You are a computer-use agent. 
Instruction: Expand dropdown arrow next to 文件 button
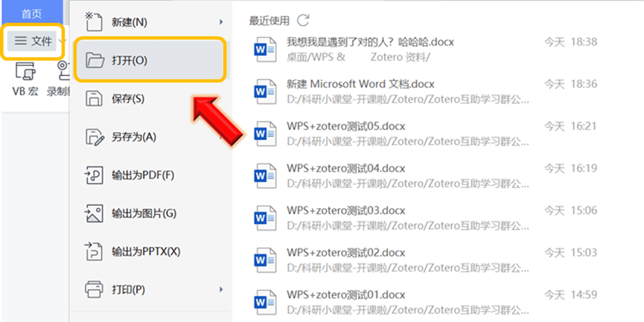pyautogui.click(x=63, y=41)
